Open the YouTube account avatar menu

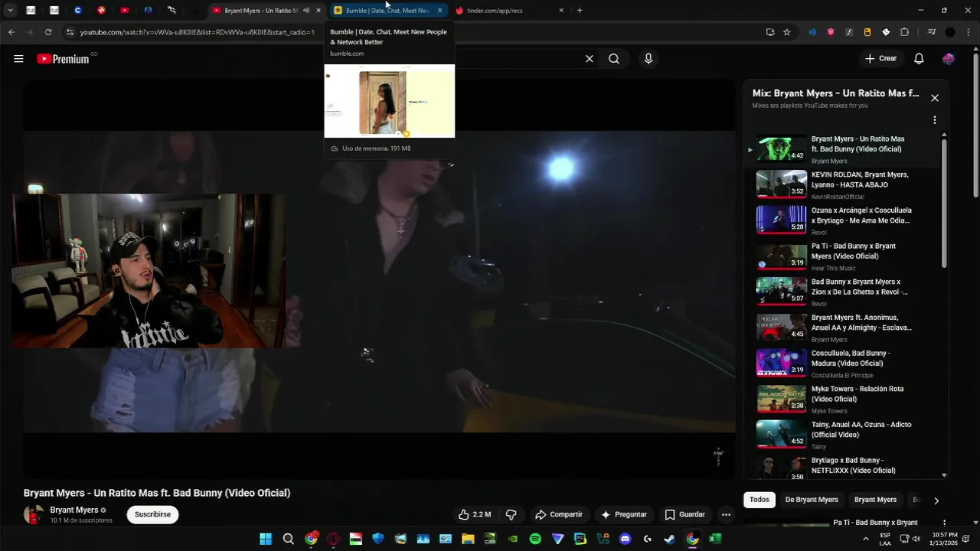pyautogui.click(x=949, y=59)
